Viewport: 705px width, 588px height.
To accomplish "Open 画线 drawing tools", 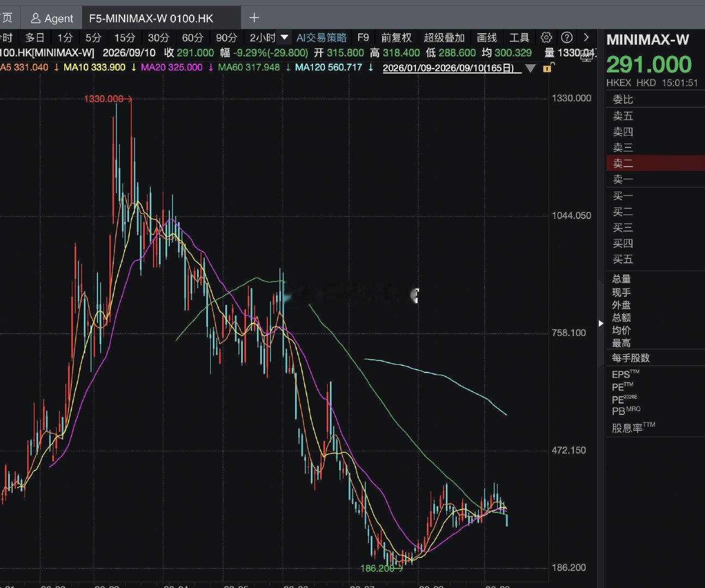I will pyautogui.click(x=487, y=38).
